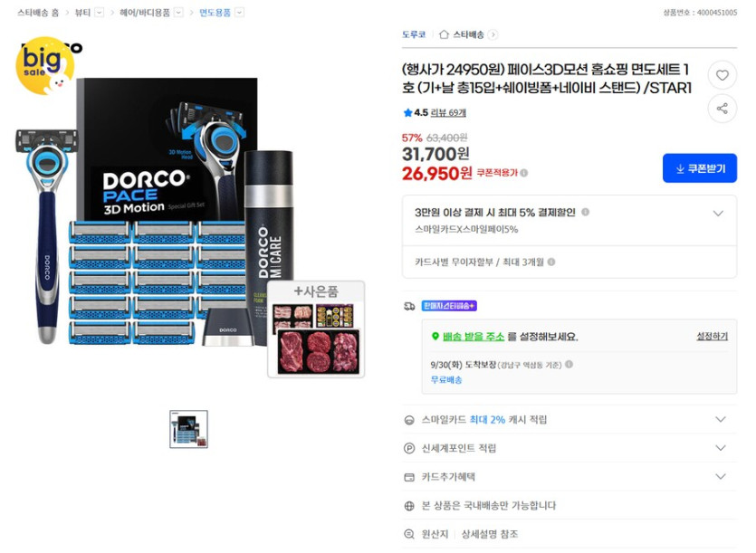This screenshot has height=553, width=756.
Task: Open sharing options via share icon
Action: point(722,109)
